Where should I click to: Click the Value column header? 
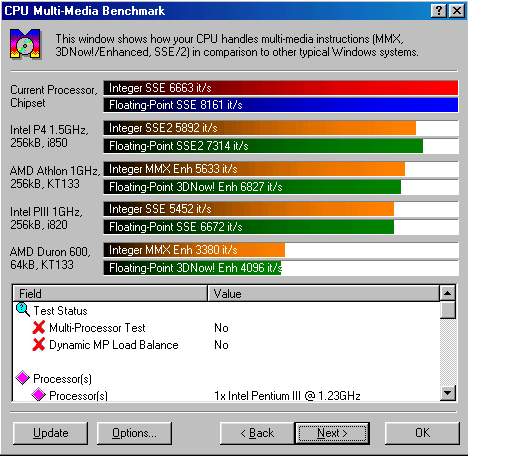[x=323, y=294]
